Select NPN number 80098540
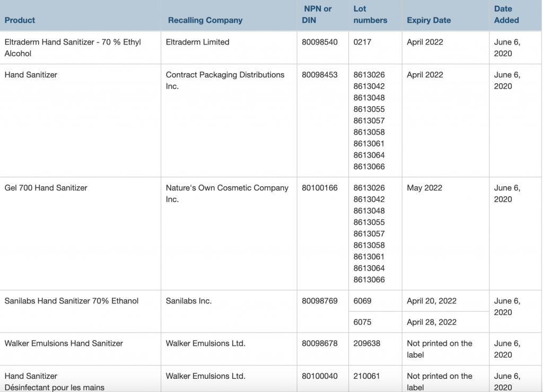Viewport: 543px width, 392px height. click(319, 42)
